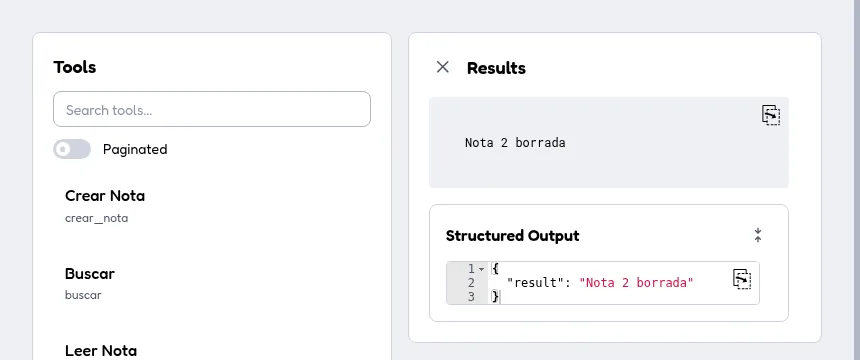Fold the JSON object on line 1

481,269
